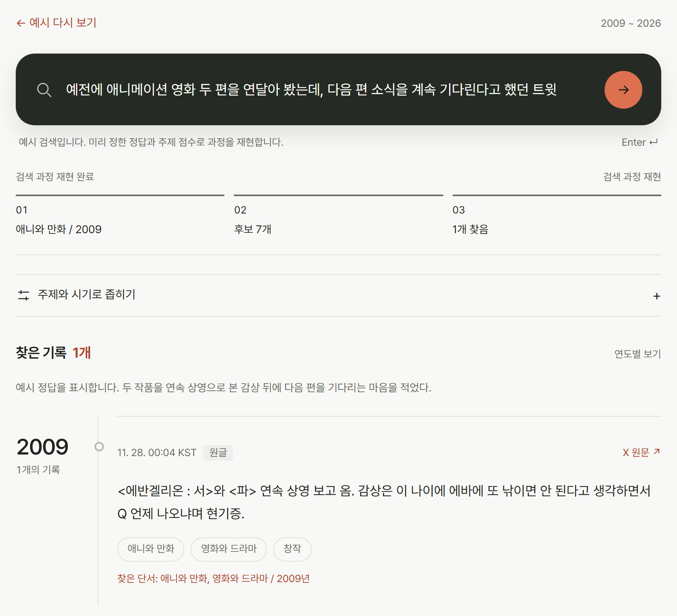Click the magnifier search icon
677x616 pixels.
click(44, 90)
